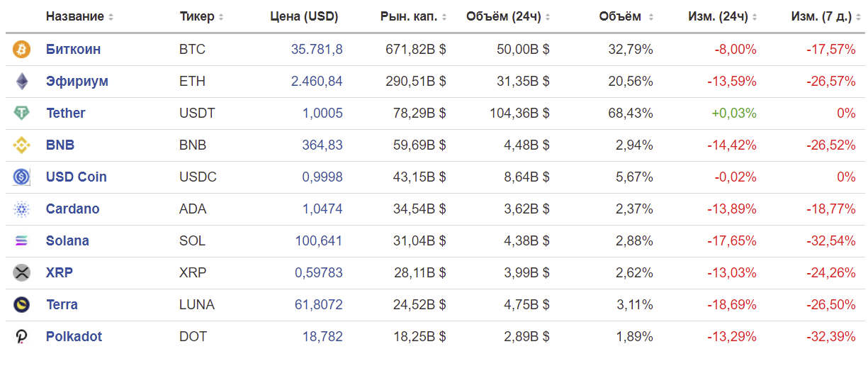Click 24h change value -8,00%
The width and height of the screenshot is (868, 366).
735,50
